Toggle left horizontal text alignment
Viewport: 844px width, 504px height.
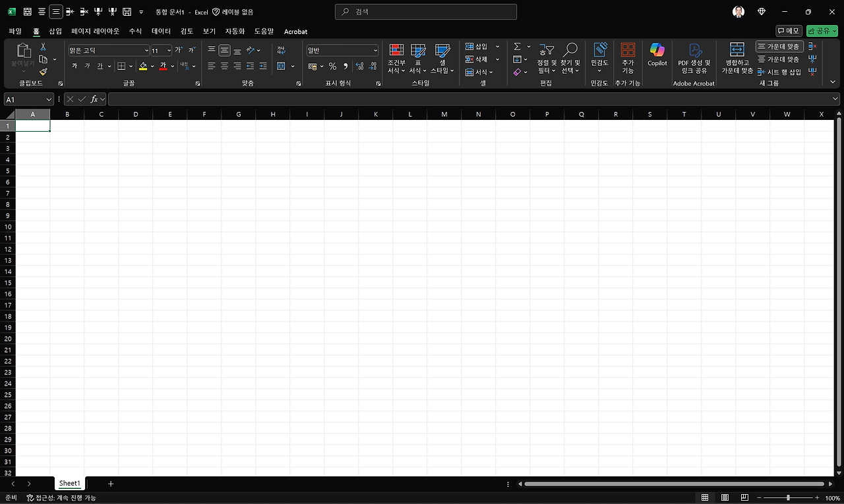click(x=212, y=66)
